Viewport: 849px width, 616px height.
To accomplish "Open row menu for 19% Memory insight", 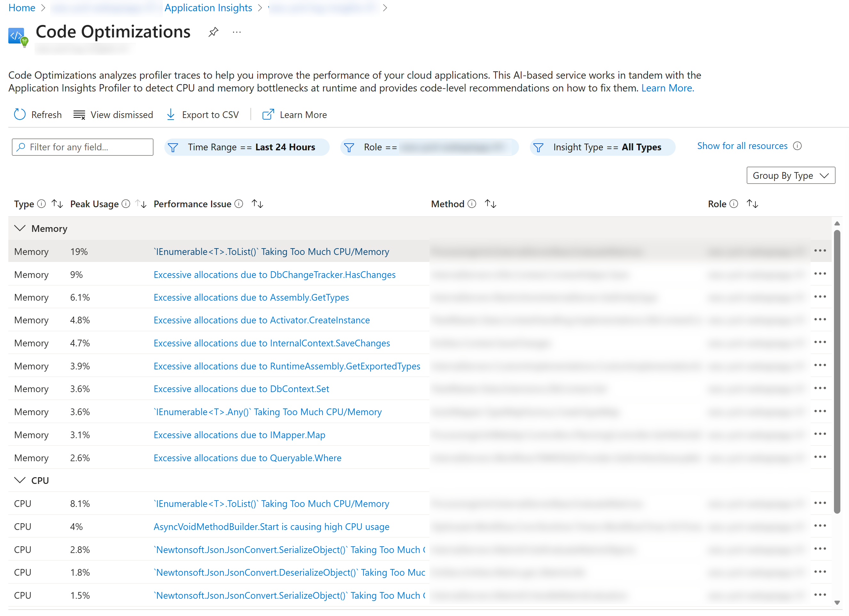I will coord(820,251).
